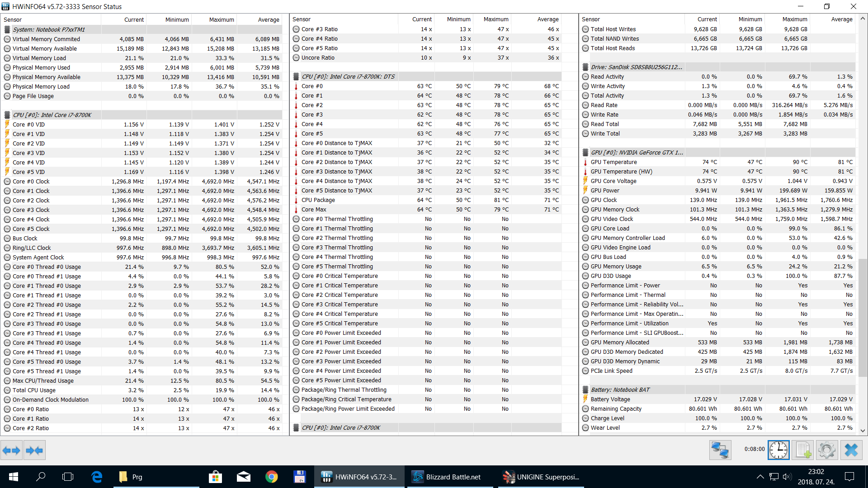868x488 pixels.
Task: Select the Page File Usage row
Action: [x=142, y=96]
